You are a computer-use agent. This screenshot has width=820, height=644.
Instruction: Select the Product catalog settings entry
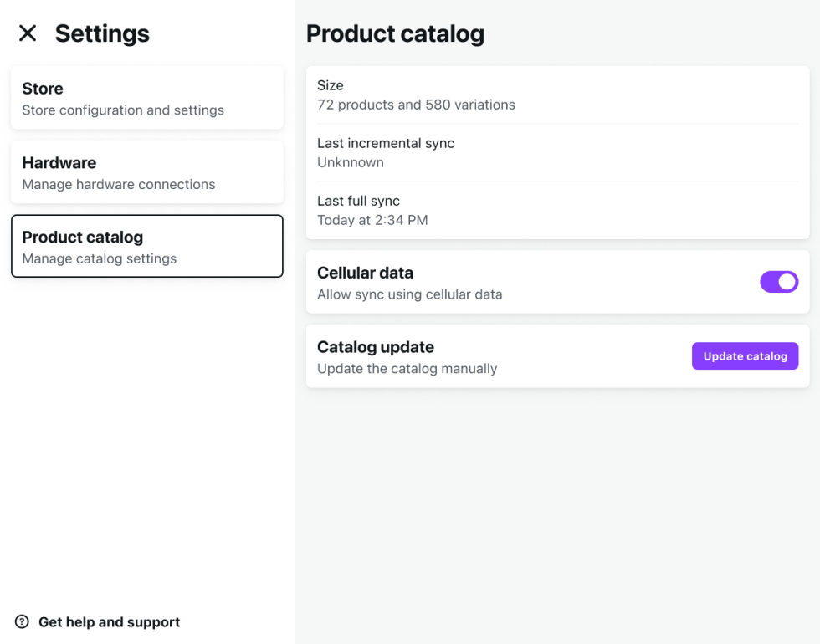(x=147, y=246)
